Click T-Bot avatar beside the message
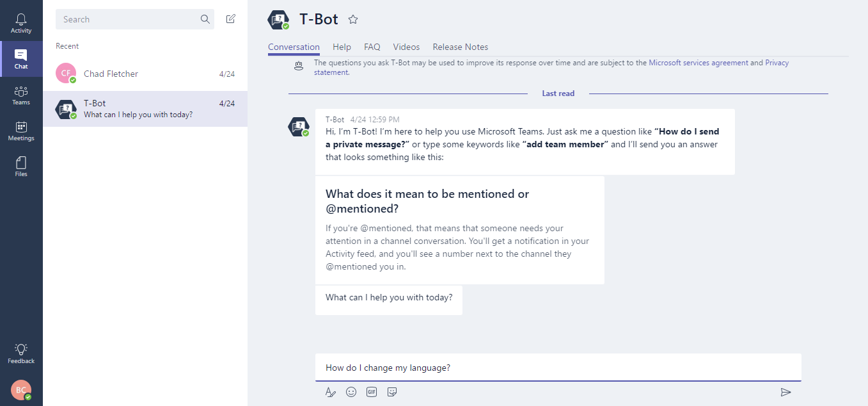Screen dimensions: 868x406 coord(299,127)
